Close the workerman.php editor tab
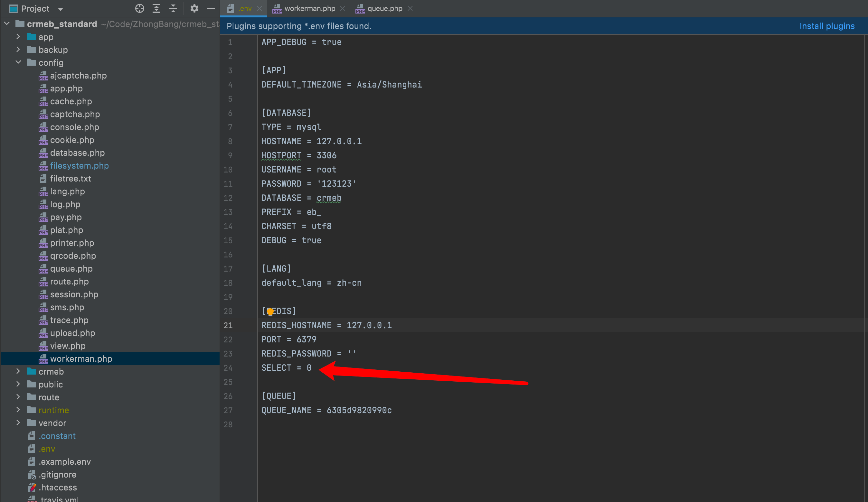 tap(342, 8)
